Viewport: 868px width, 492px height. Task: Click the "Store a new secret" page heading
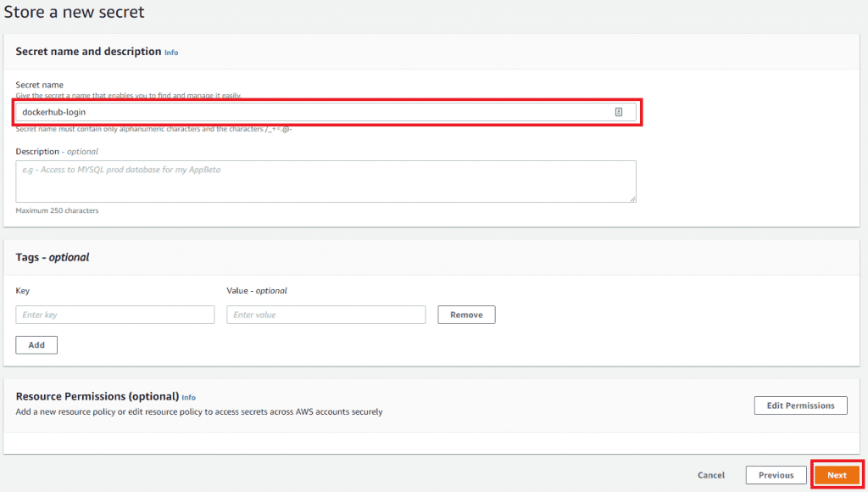click(75, 13)
